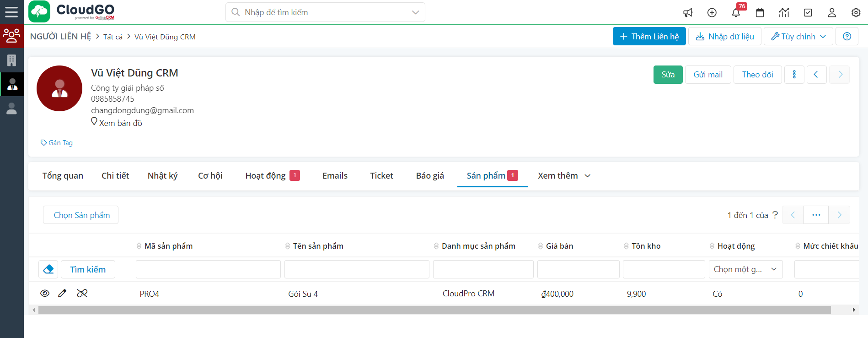Unlink product PRO4 with broken link icon
Image resolution: width=868 pixels, height=338 pixels.
pyautogui.click(x=82, y=293)
